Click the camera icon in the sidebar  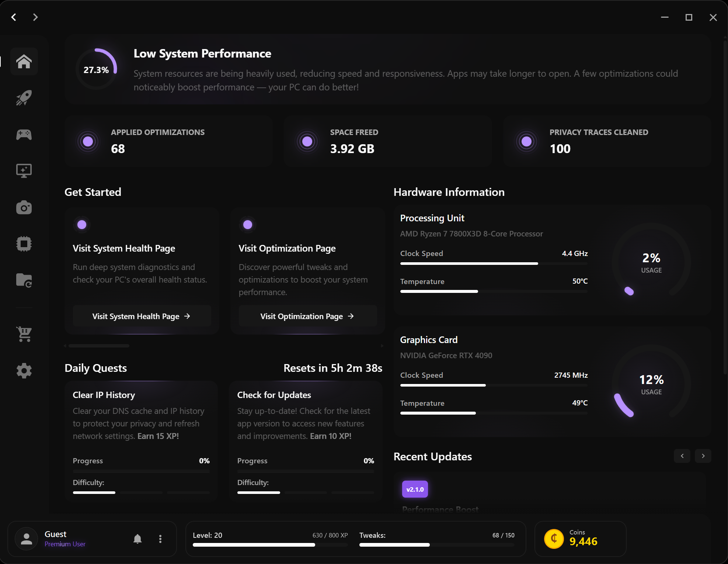tap(24, 207)
